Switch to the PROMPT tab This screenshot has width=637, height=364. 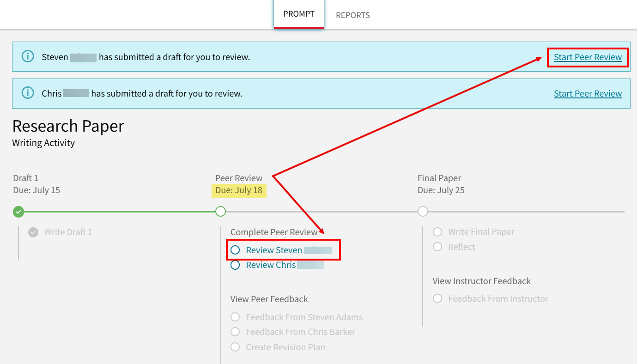(x=299, y=14)
